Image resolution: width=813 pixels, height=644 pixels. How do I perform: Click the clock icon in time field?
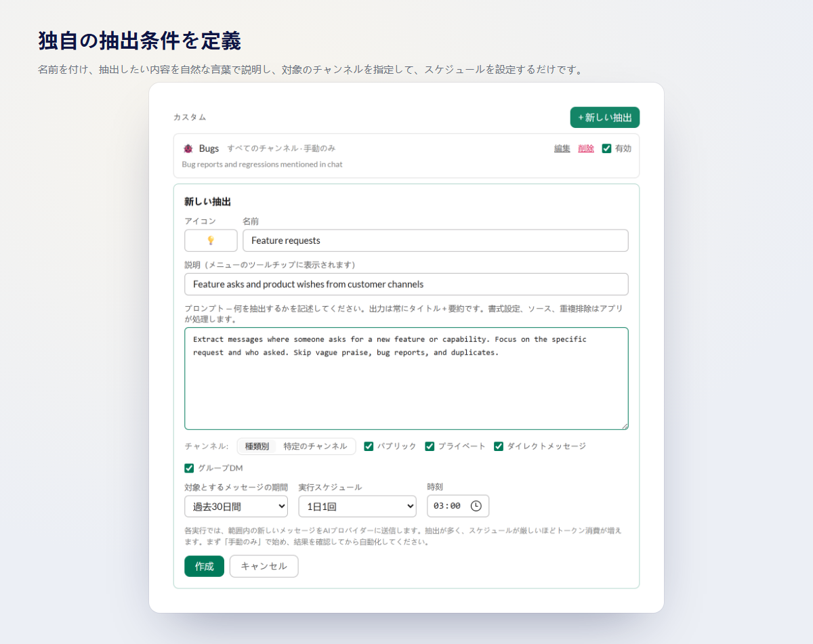476,506
